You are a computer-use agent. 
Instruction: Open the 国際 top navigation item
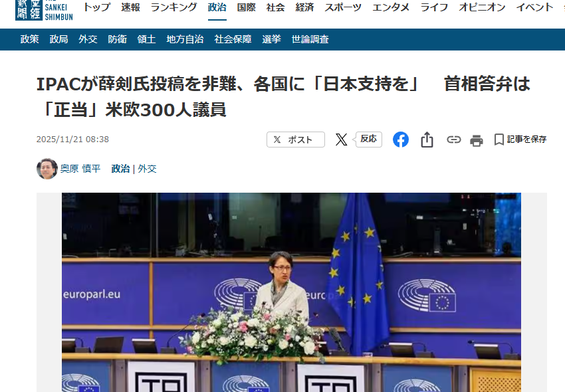tap(247, 7)
